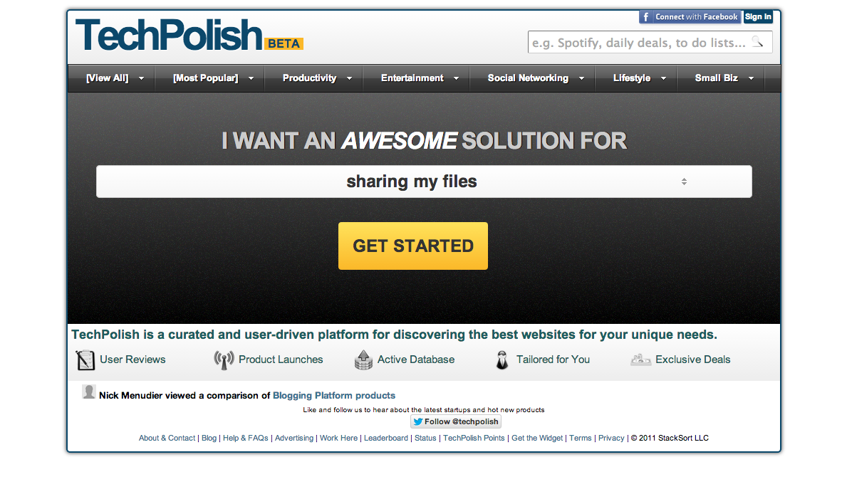Click the TechPolish logo
Screen dimensions: 847x504
pos(169,35)
